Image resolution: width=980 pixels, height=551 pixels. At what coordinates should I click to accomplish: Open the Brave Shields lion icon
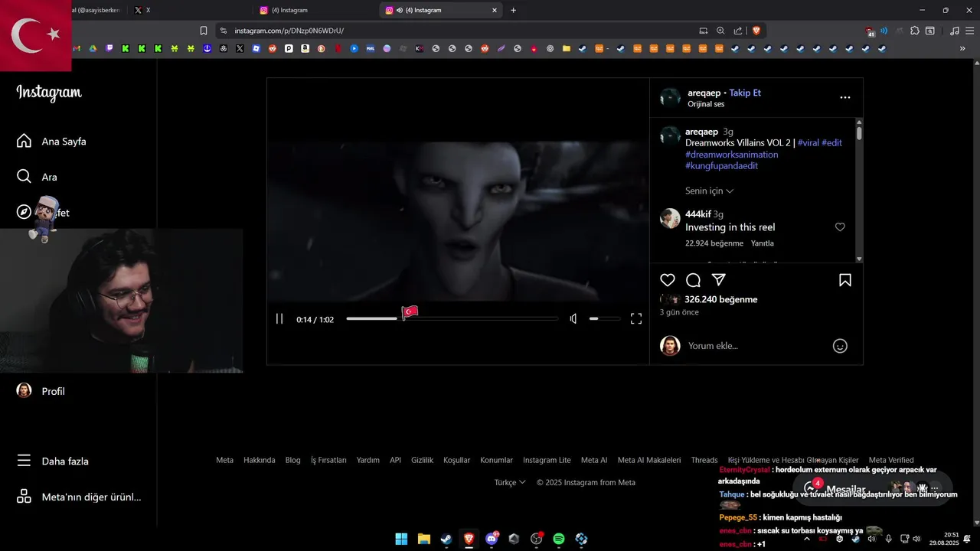tap(756, 31)
